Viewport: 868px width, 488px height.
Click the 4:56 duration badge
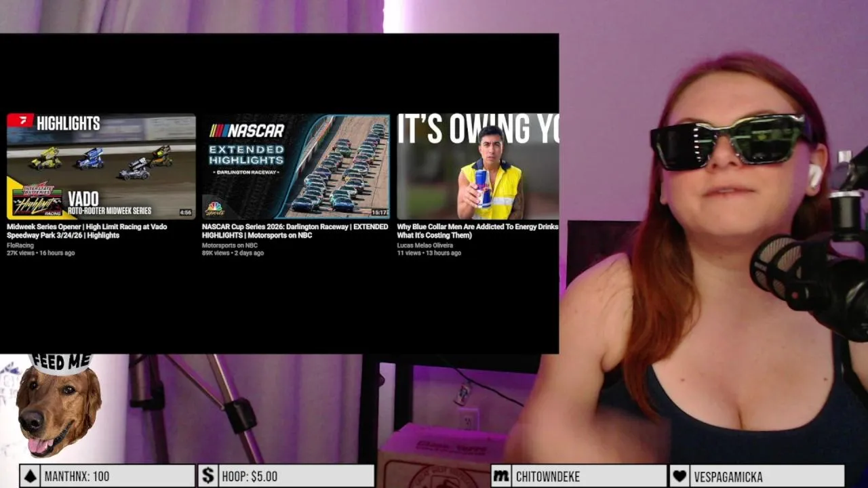185,212
